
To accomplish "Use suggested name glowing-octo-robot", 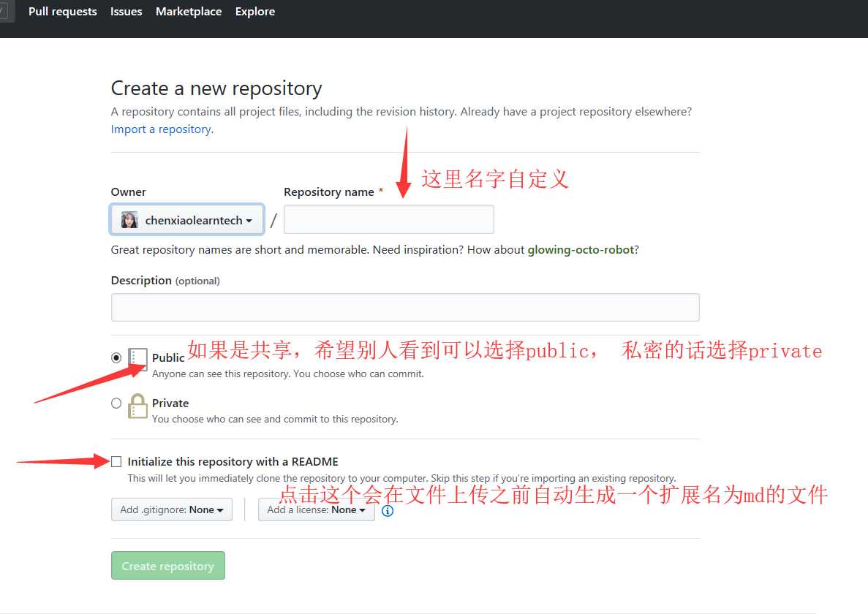I will pyautogui.click(x=581, y=250).
